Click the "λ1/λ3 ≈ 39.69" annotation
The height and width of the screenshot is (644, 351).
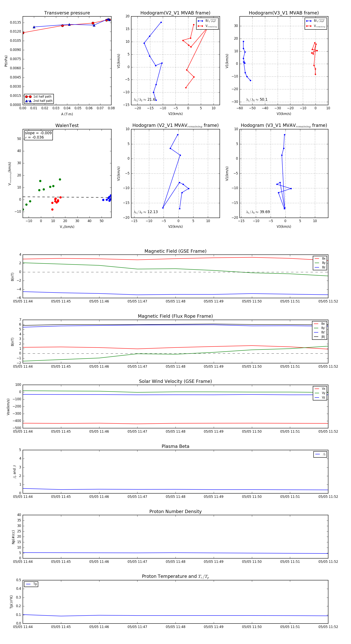tap(258, 212)
